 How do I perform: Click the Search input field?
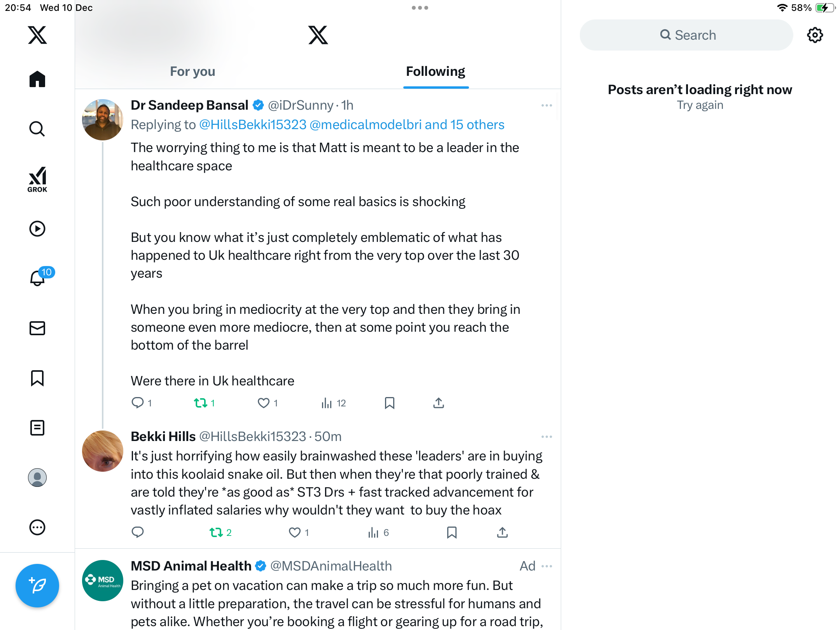(x=686, y=35)
